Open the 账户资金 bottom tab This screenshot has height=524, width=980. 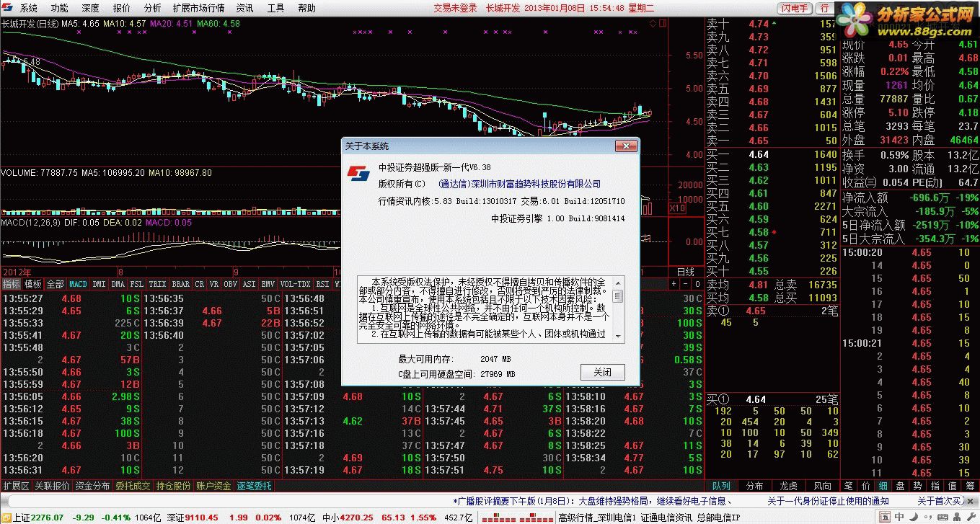pyautogui.click(x=213, y=487)
